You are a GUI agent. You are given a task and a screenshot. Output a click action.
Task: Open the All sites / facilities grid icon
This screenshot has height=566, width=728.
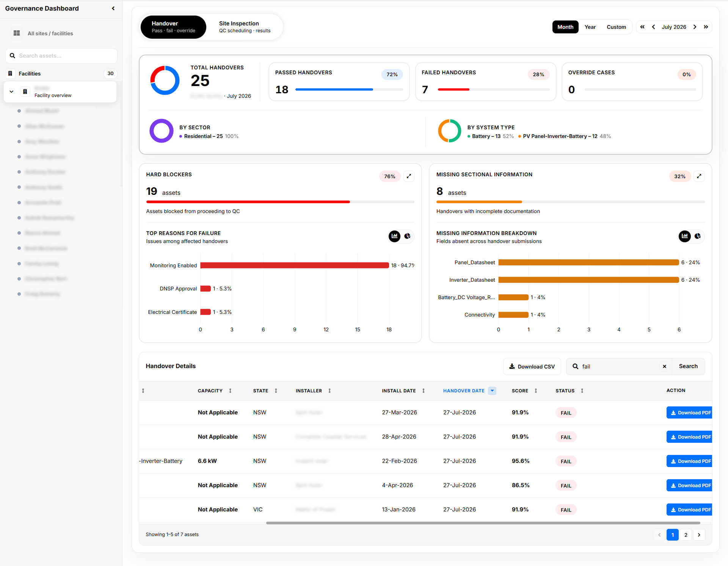17,33
